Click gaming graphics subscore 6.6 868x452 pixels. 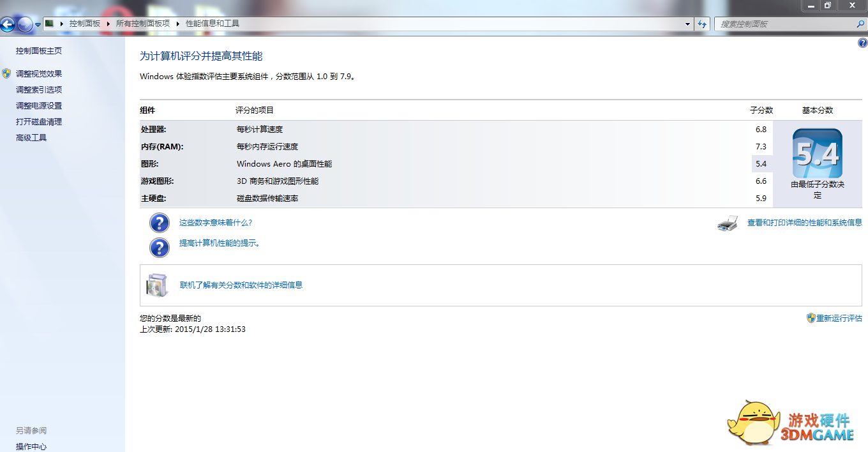[x=761, y=181]
